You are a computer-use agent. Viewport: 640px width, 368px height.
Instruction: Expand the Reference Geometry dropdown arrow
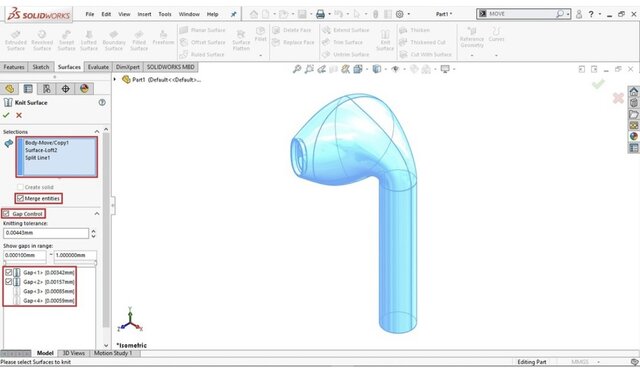click(472, 55)
